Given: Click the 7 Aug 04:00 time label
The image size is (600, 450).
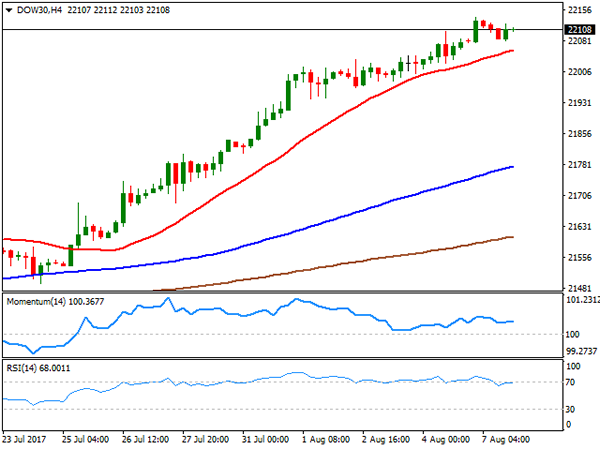Looking at the screenshot, I should pos(506,439).
